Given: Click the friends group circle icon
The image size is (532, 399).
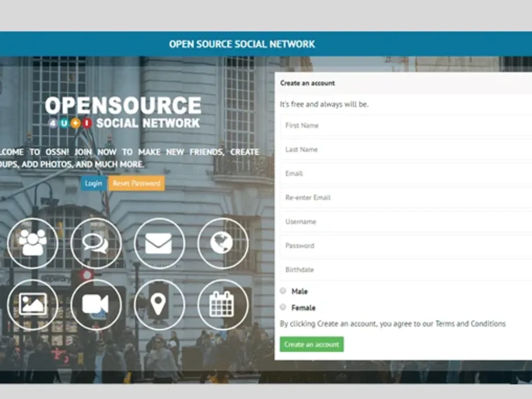Looking at the screenshot, I should (x=32, y=243).
